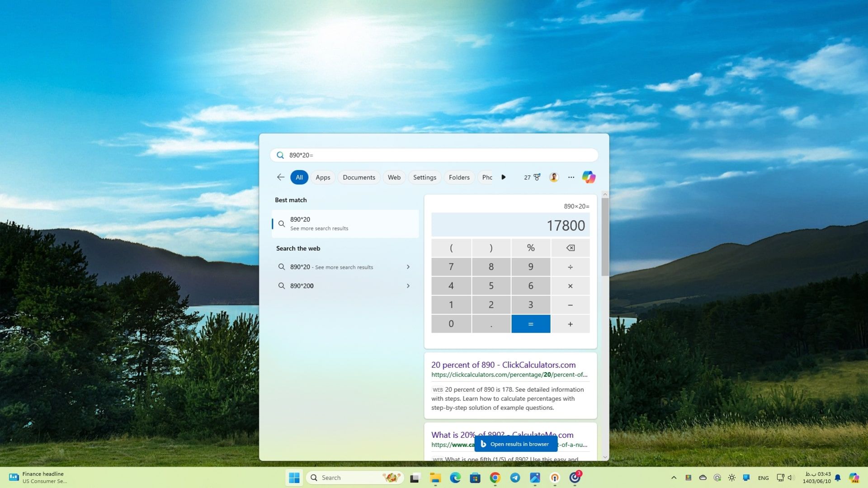
Task: Click the search input field
Action: (434, 155)
